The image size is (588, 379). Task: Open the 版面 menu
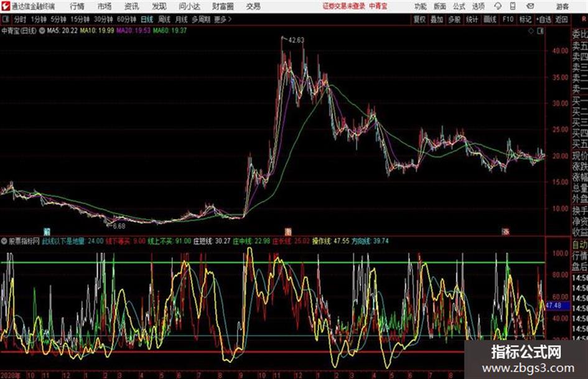click(x=439, y=6)
